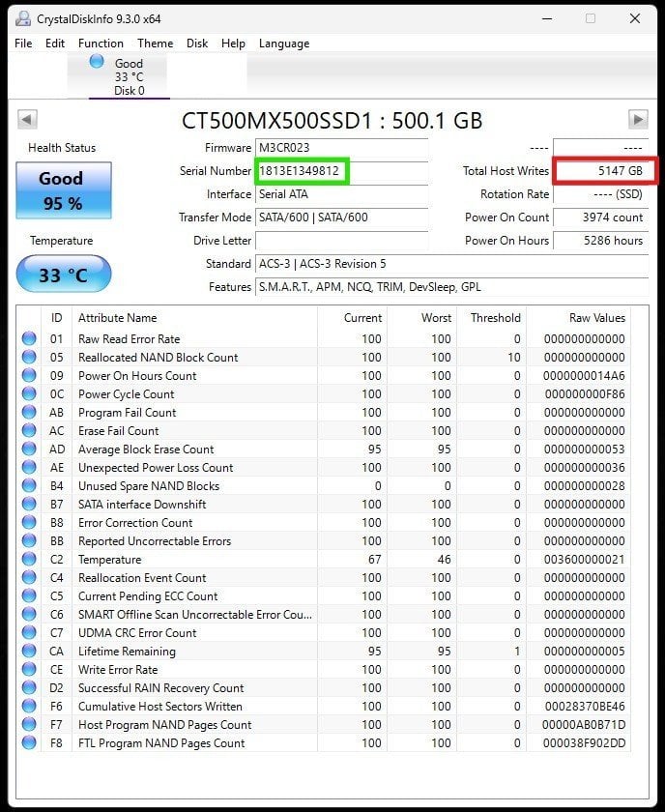The height and width of the screenshot is (812, 665).
Task: Click status orb for Current Pending ECC Count
Action: (29, 596)
